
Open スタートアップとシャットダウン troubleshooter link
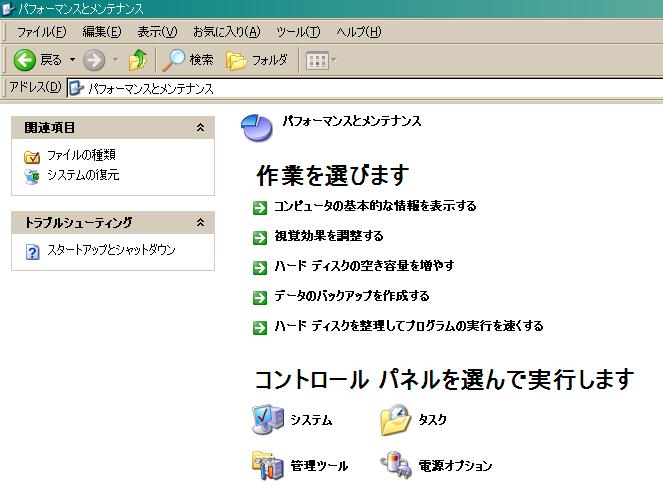click(110, 250)
